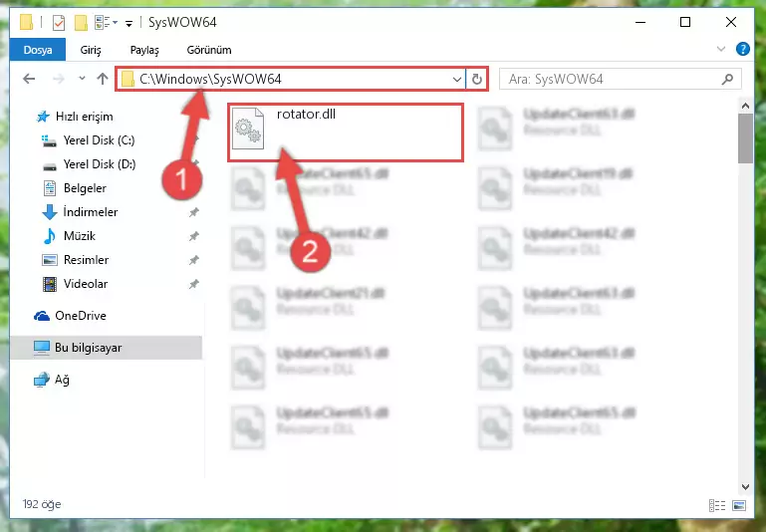Screen dimensions: 766x532
Task: Open Müzik folder in sidebar
Action: coord(79,236)
